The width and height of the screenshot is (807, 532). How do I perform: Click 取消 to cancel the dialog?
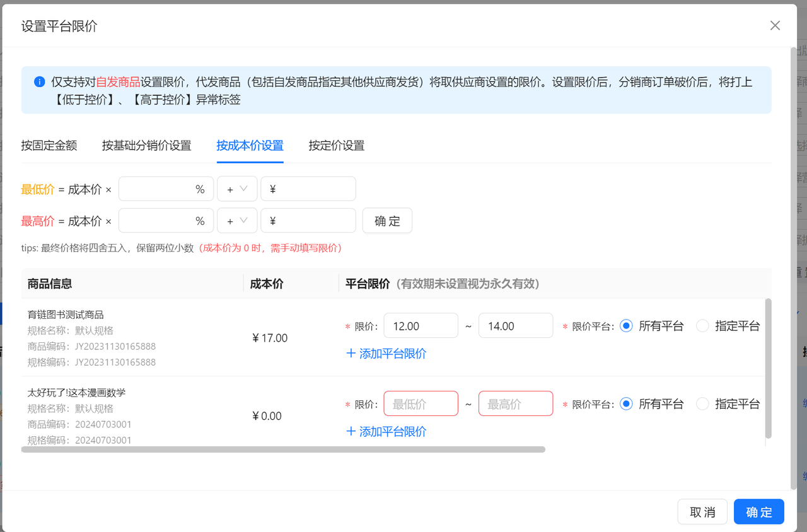[702, 512]
